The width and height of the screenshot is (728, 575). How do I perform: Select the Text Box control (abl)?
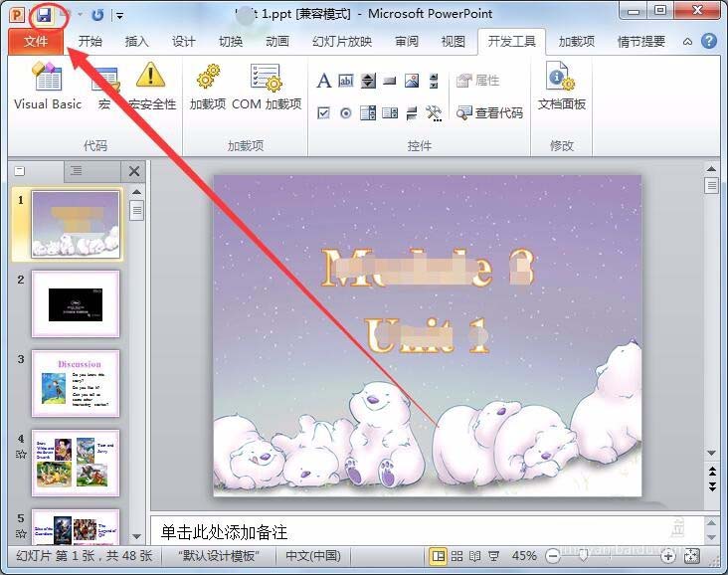[346, 81]
